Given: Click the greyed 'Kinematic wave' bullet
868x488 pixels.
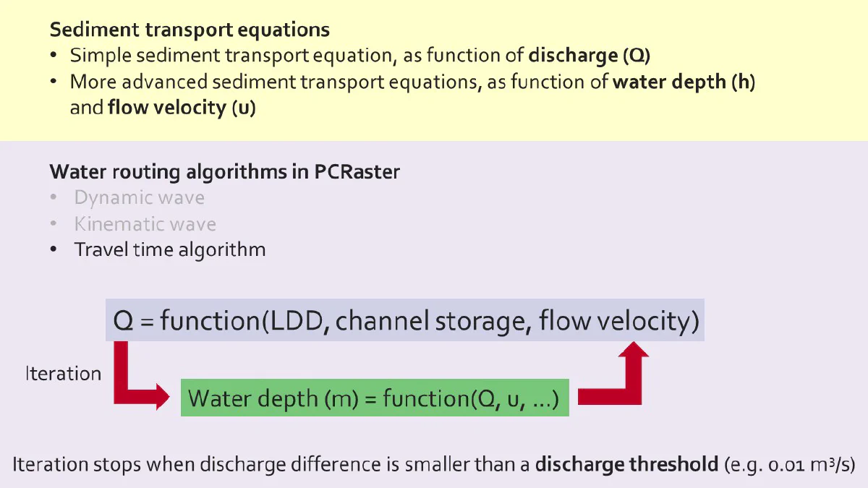Looking at the screenshot, I should [145, 224].
